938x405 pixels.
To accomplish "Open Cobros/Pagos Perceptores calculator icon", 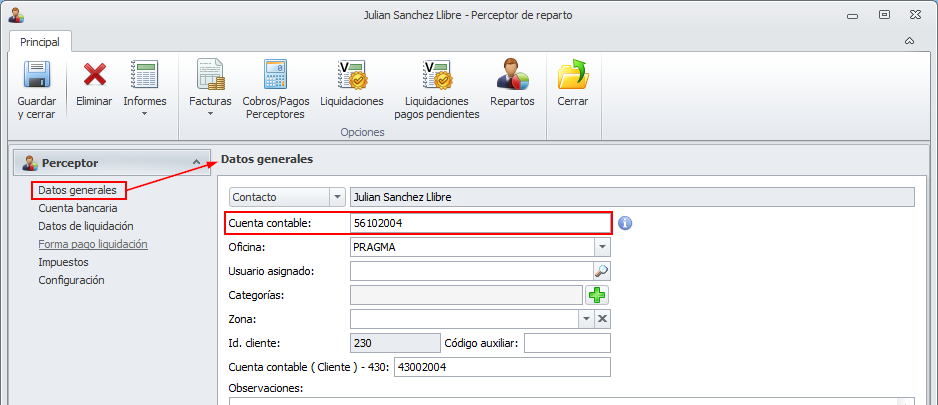I will [x=275, y=75].
